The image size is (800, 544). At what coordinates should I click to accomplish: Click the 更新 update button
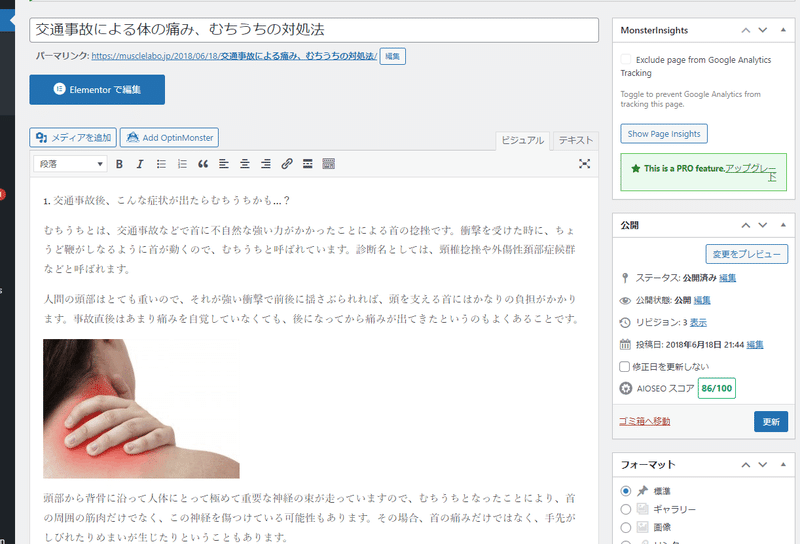tap(771, 422)
